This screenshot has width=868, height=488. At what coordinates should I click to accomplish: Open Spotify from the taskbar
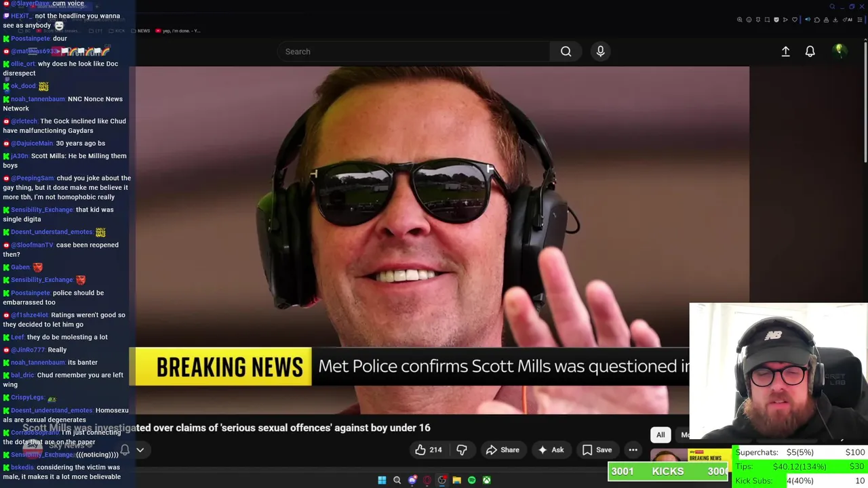pyautogui.click(x=471, y=480)
